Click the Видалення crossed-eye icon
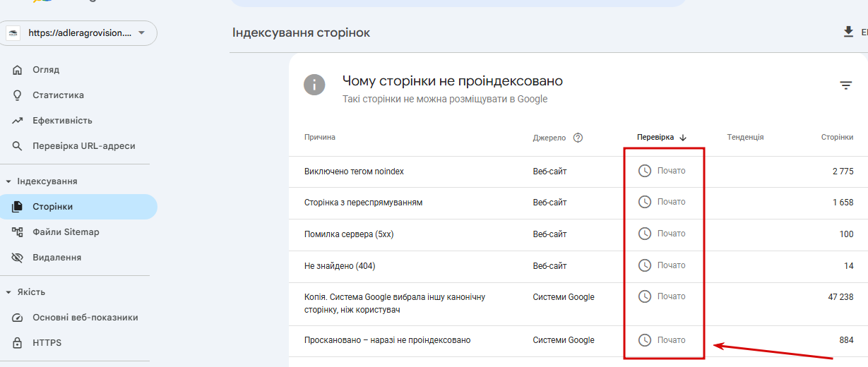Image resolution: width=868 pixels, height=367 pixels. coord(18,258)
